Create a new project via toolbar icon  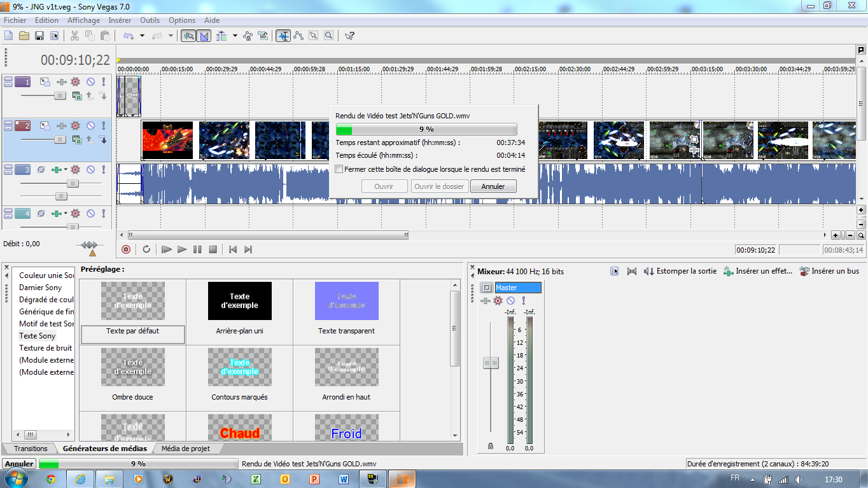(x=8, y=36)
